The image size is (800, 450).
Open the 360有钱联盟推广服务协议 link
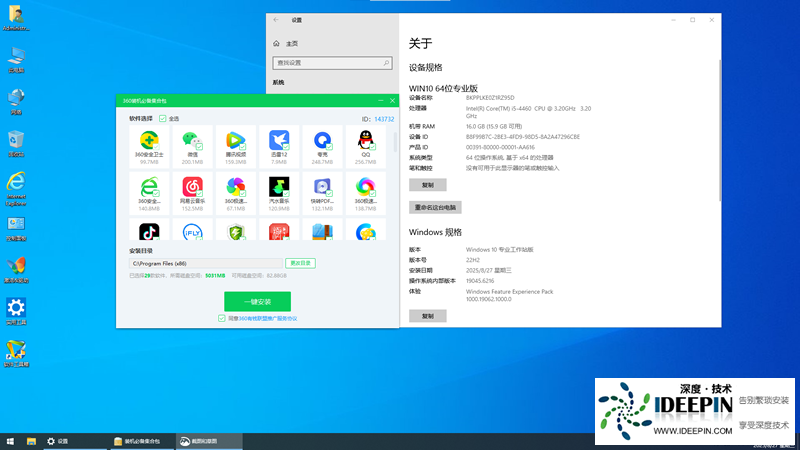point(268,318)
